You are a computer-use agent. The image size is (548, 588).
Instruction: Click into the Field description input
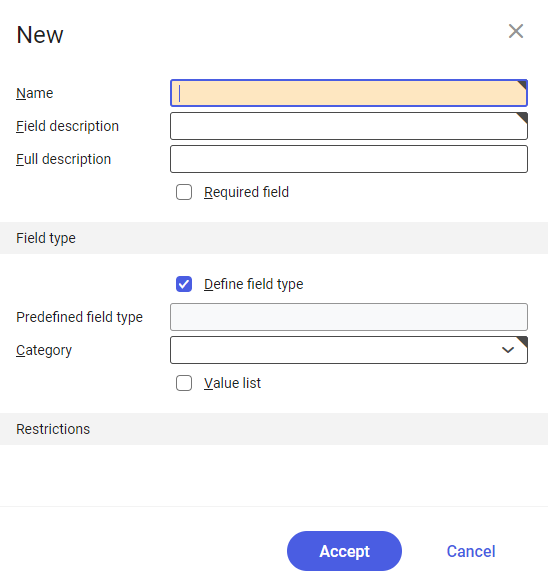click(349, 126)
